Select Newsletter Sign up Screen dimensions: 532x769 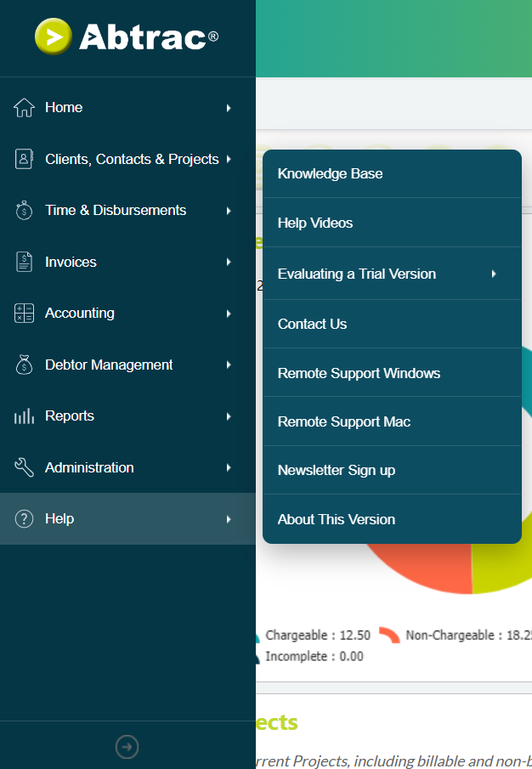coord(392,470)
